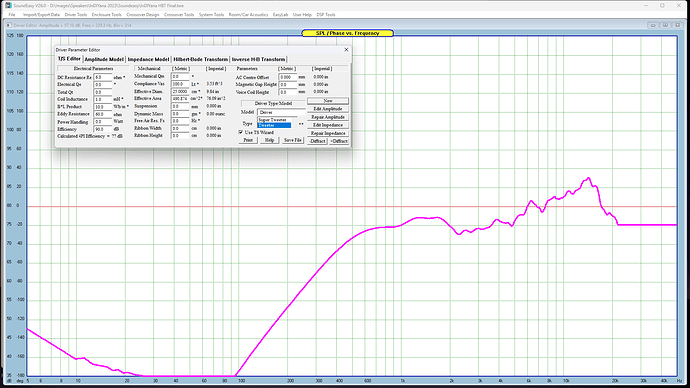
Task: Click the Dynamic Mass field
Action: tap(180, 114)
